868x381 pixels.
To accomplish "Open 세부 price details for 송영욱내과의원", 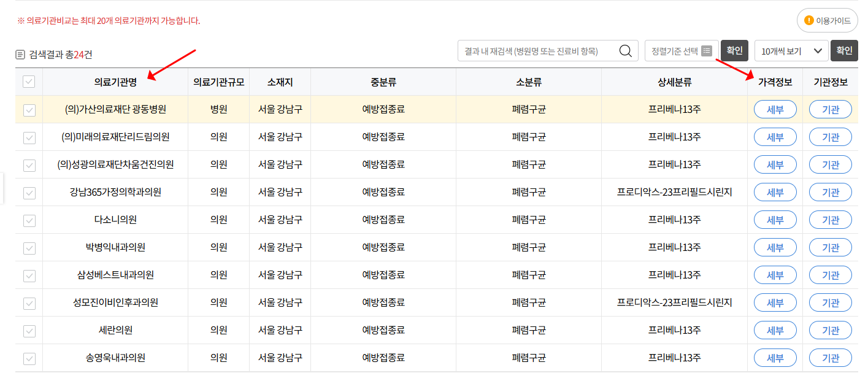I will 775,358.
